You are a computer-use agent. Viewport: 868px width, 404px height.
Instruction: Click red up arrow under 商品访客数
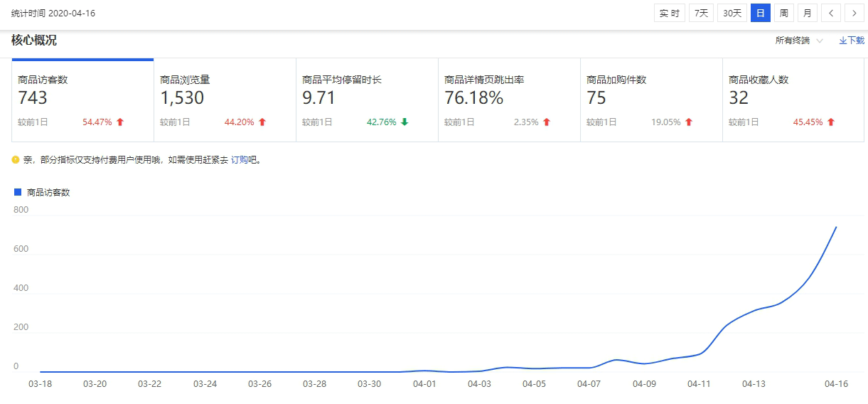[120, 122]
